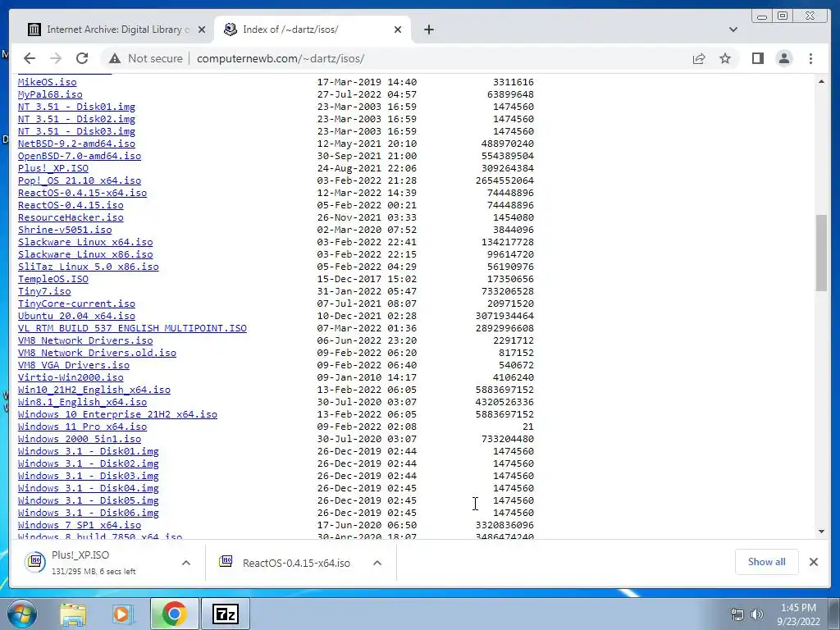840x630 pixels.
Task: Click the ReactOS-0.4.15-x64.iso download file icon
Action: coord(226,561)
